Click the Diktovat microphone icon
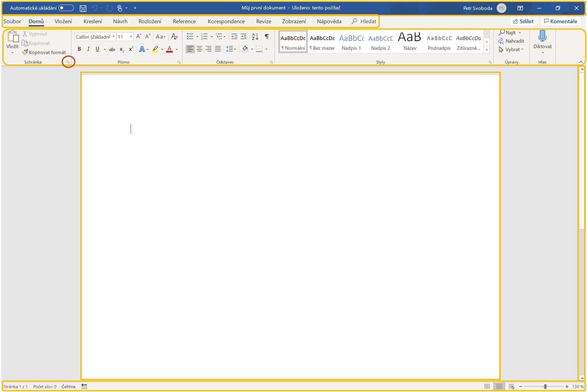587x392 pixels. (x=542, y=36)
